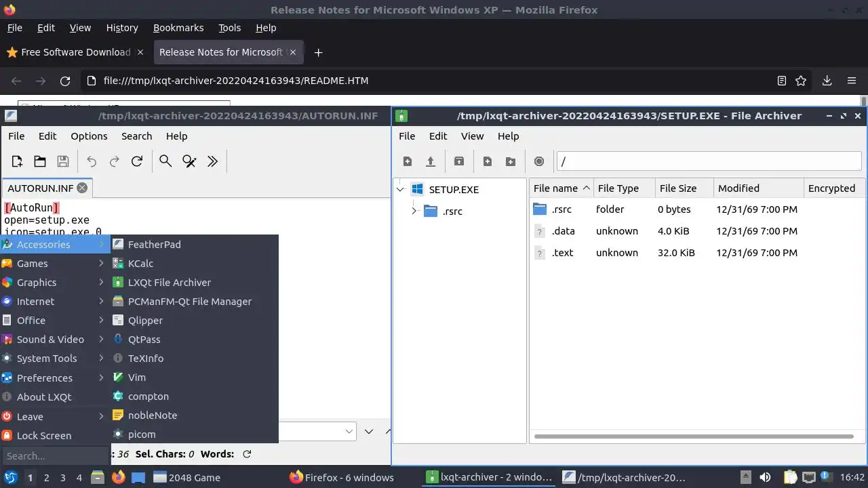Click the Open file icon in FeatherPad toolbar
This screenshot has width=868, height=488.
click(40, 161)
